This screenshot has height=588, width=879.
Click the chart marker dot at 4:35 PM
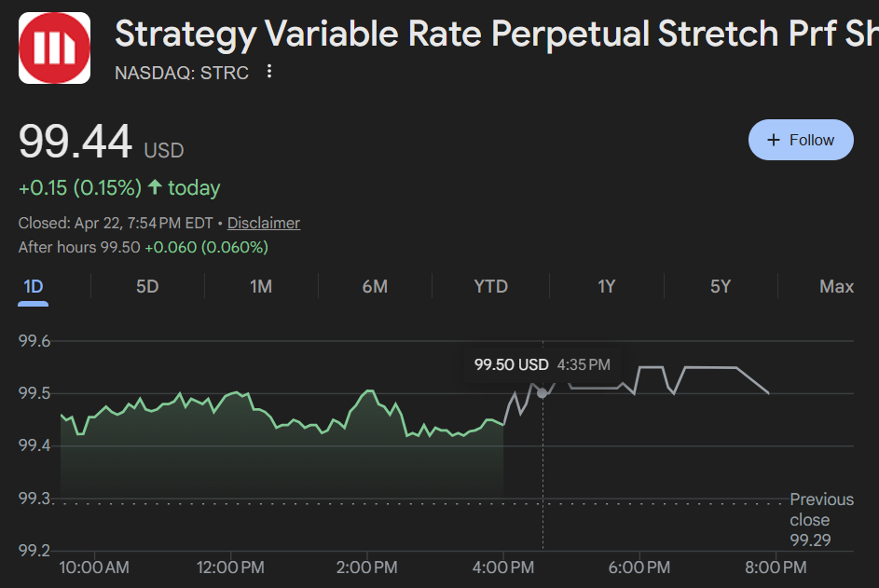(x=542, y=392)
